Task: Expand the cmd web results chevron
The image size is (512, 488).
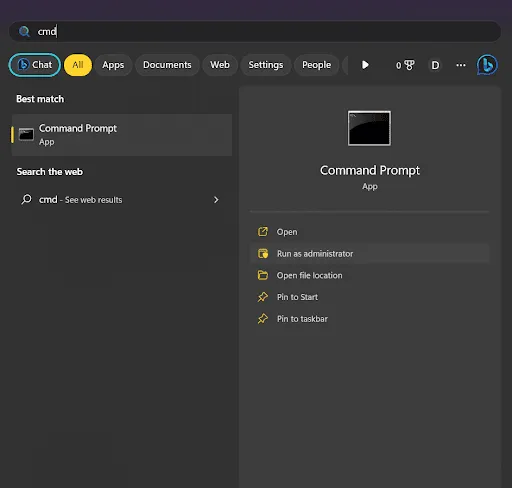Action: 216,200
